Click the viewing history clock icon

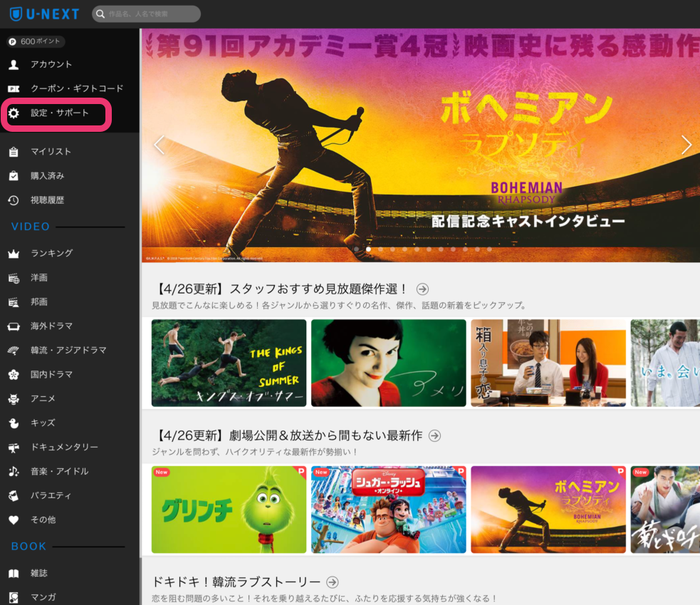(x=14, y=200)
